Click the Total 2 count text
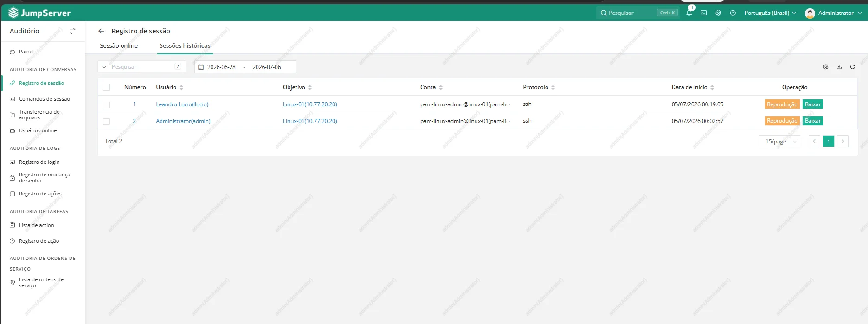868x324 pixels. 114,141
